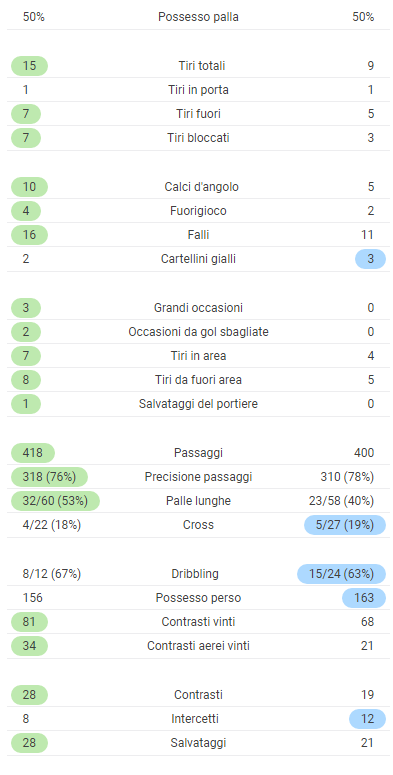Screen dimensions: 393x775
Task: Select the green 28 Salvataggi badge
Action: 29,743
